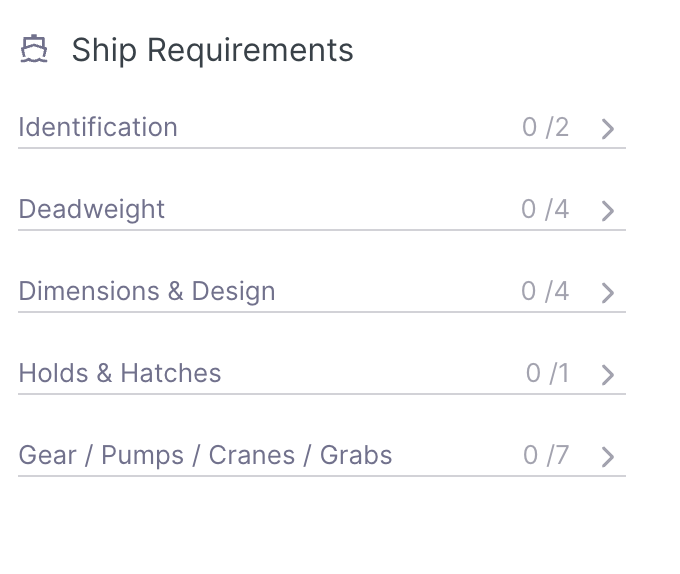Click the Ship Requirements heading
680x574 pixels.
(212, 50)
